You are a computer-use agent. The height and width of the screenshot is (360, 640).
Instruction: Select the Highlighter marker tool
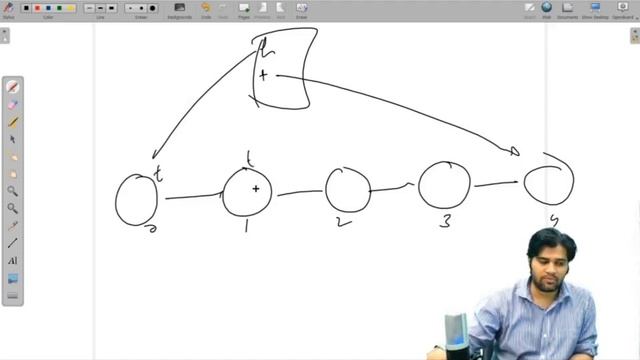(13, 122)
